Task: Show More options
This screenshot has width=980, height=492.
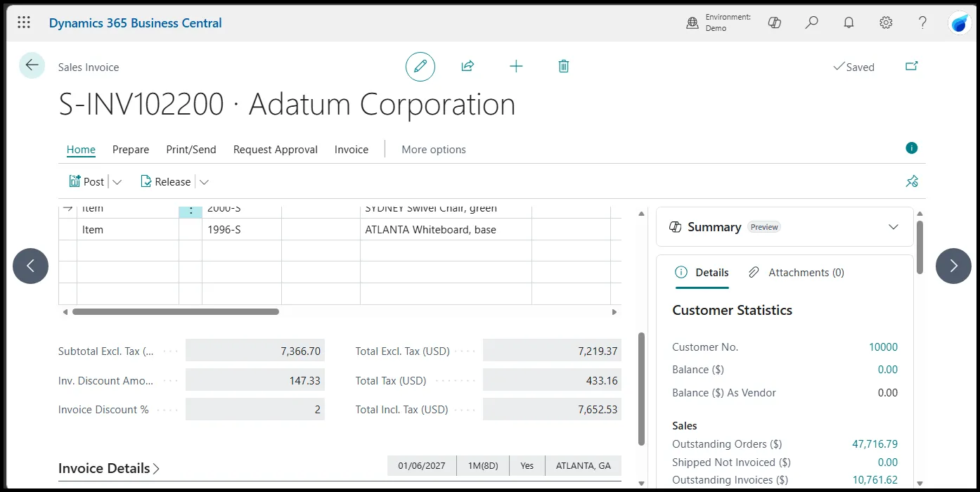Action: click(434, 149)
